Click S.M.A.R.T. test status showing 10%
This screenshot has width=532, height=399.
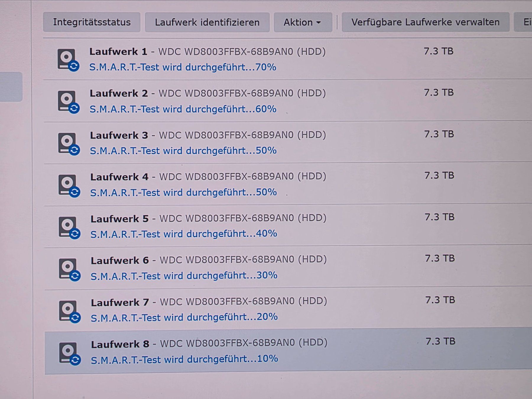click(184, 359)
